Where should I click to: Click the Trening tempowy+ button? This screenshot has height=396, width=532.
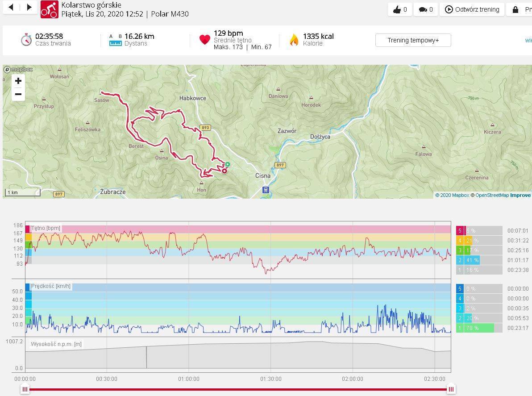[413, 40]
